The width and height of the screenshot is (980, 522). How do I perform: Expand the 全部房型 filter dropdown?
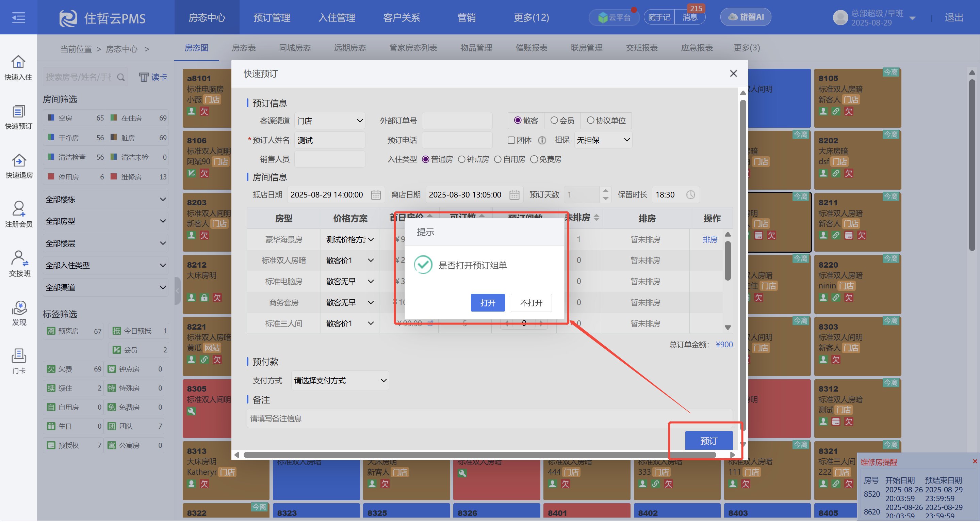[105, 221]
